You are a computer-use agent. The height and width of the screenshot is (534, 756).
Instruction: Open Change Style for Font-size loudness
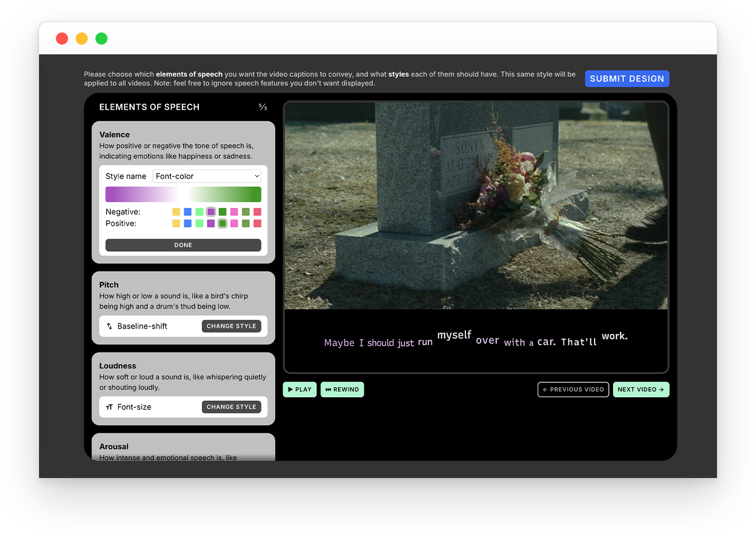(231, 407)
